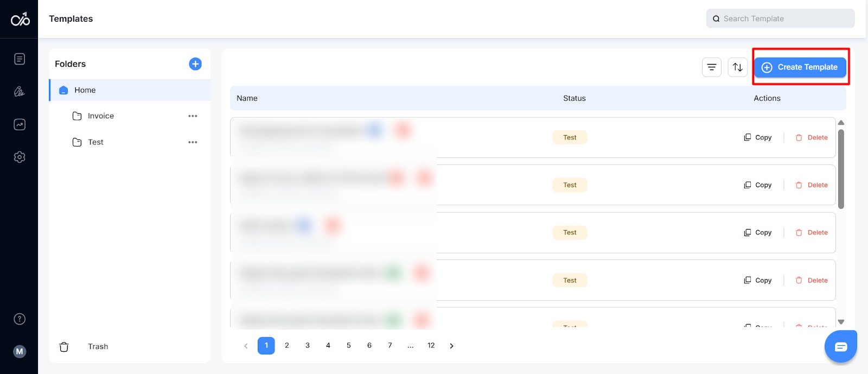Add a new folder with the plus icon

195,64
